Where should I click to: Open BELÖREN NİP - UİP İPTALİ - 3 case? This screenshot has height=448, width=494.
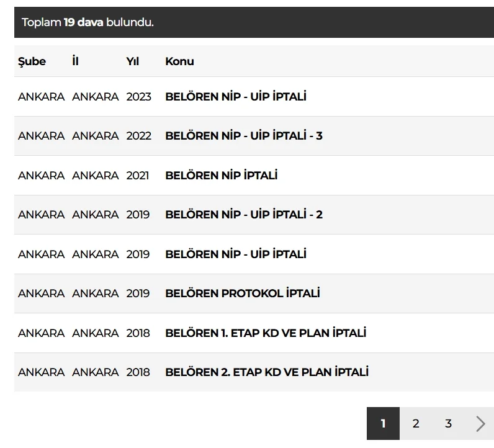click(243, 136)
